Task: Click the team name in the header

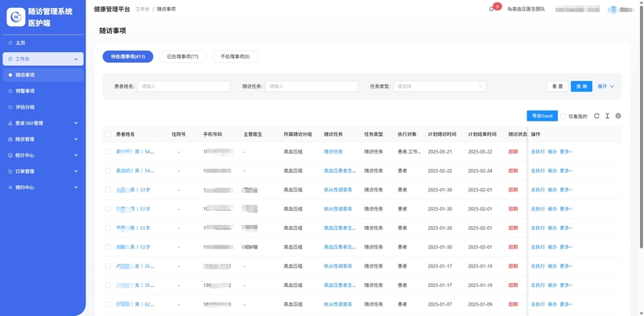Action: (526, 9)
